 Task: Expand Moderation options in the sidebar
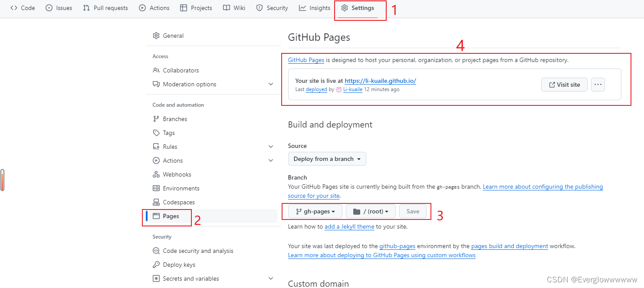270,84
